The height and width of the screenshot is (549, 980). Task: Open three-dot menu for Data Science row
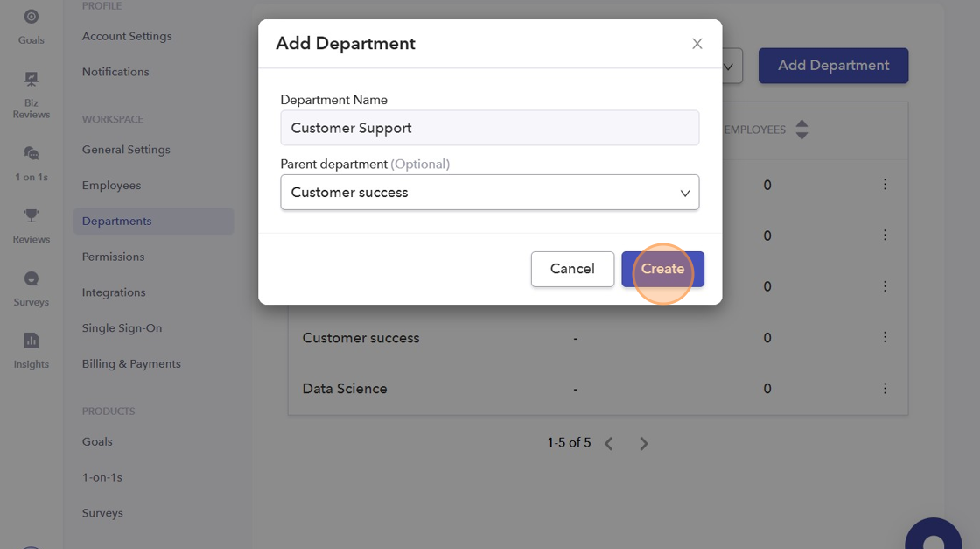pos(885,389)
